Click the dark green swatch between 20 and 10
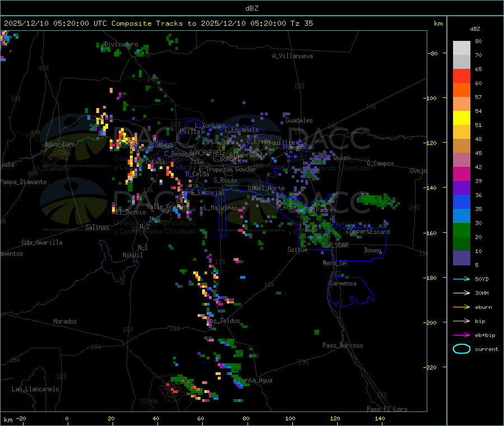 pos(461,244)
